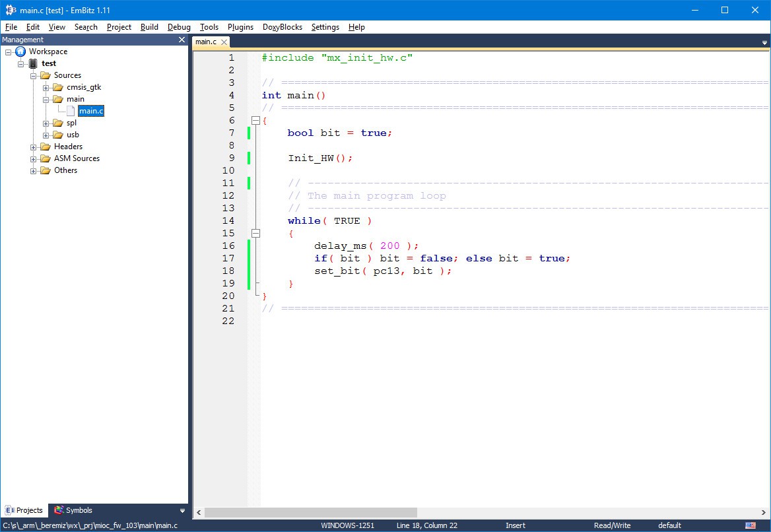Image resolution: width=771 pixels, height=532 pixels.
Task: Click 'Line 18, Column 22' status text
Action: click(427, 525)
